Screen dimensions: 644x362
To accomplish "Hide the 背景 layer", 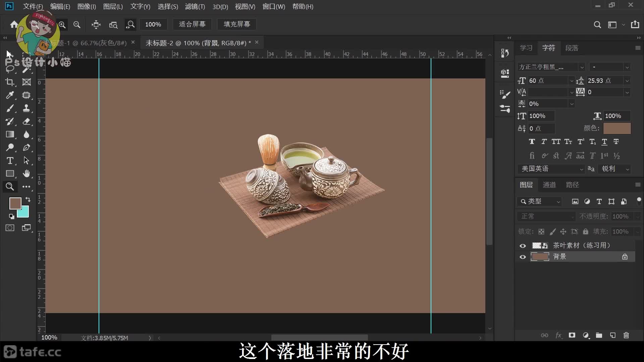I will pos(523,257).
